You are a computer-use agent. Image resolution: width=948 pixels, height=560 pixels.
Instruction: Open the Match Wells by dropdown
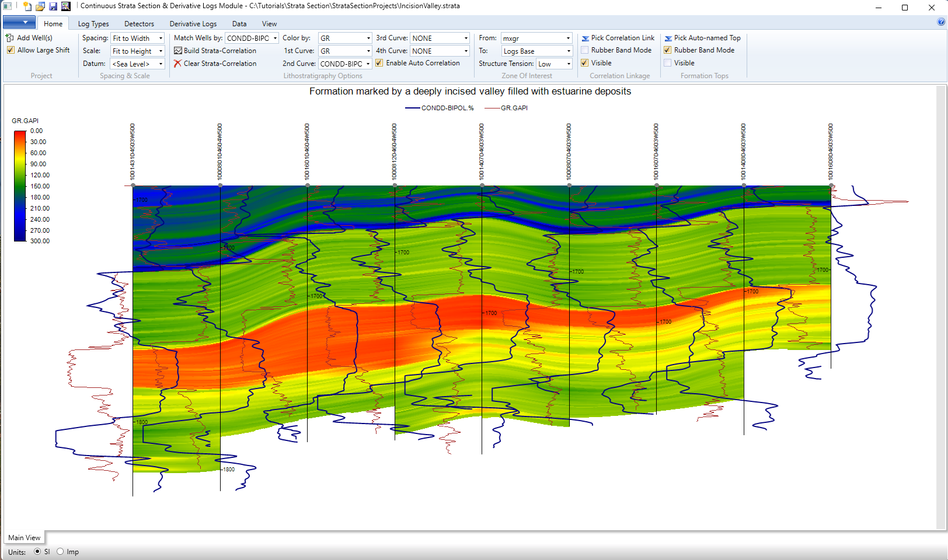click(252, 38)
